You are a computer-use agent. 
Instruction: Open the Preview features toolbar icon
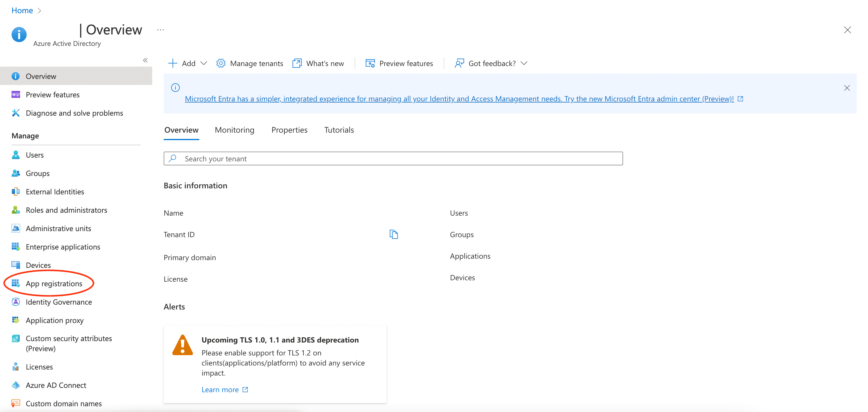370,63
